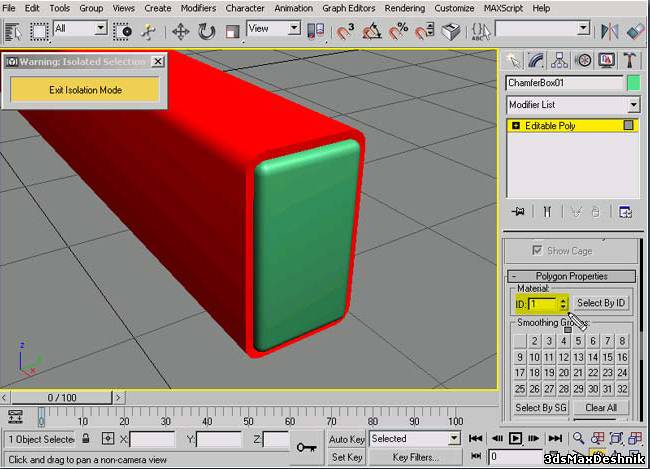Toggle the Auto Key button

click(347, 440)
